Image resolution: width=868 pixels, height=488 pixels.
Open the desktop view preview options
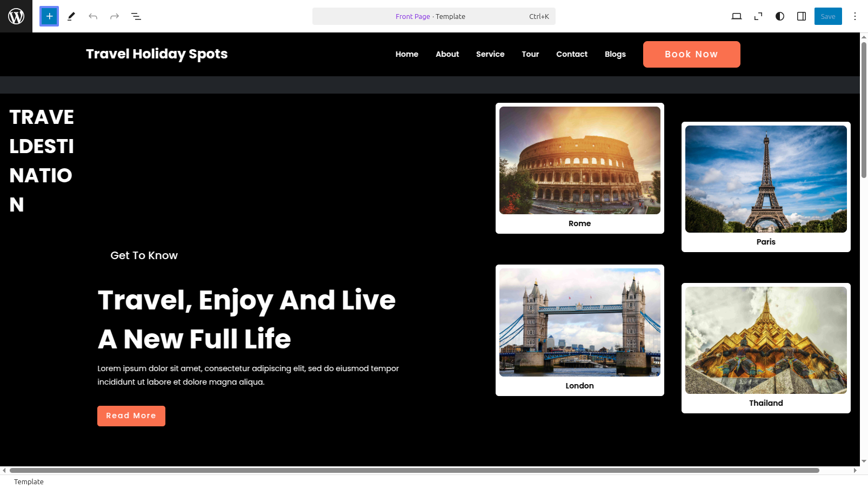737,16
